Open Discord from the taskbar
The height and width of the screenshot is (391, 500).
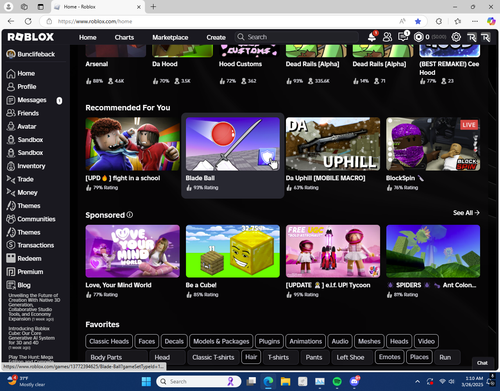click(354, 381)
